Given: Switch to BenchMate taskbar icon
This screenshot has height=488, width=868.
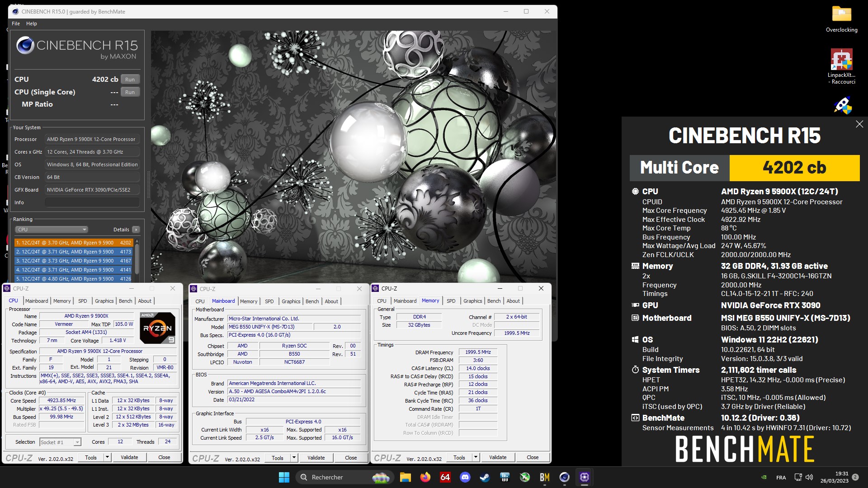Looking at the screenshot, I should 544,477.
